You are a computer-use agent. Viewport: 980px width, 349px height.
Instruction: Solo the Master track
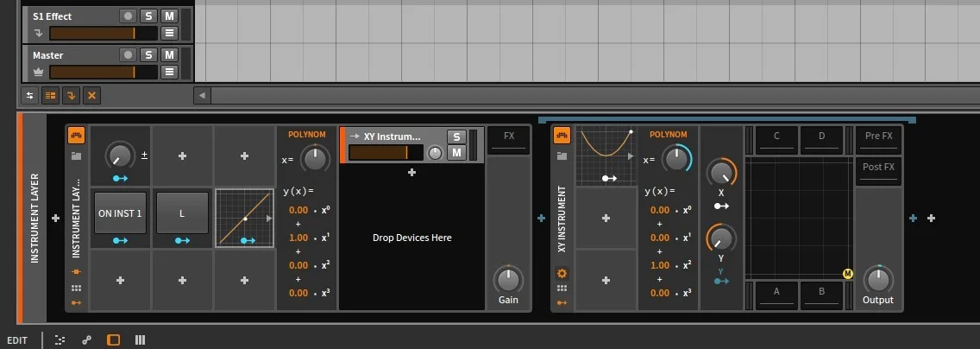click(148, 55)
